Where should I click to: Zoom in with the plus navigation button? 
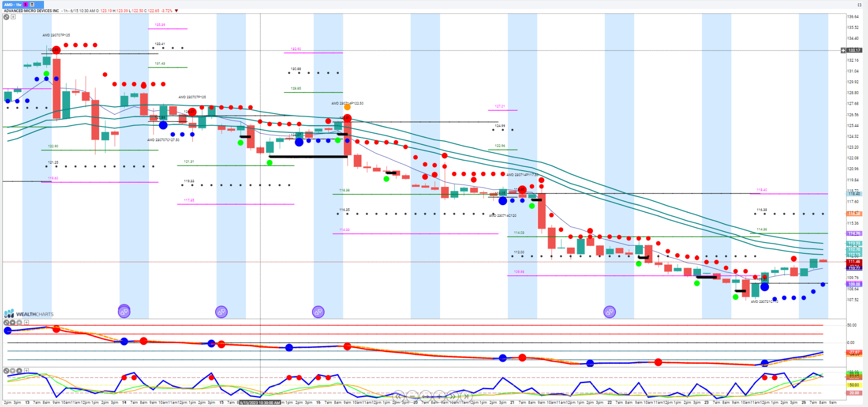point(439,396)
